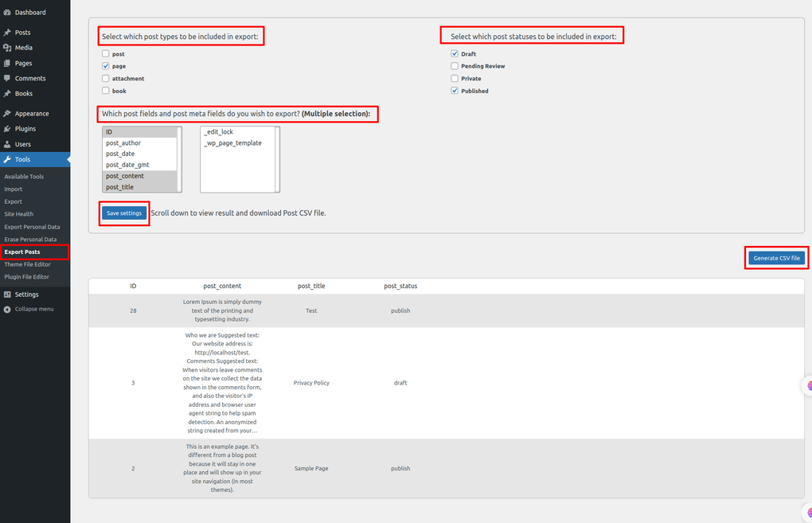Click the Comments bubble icon
This screenshot has width=812, height=523.
tap(7, 78)
